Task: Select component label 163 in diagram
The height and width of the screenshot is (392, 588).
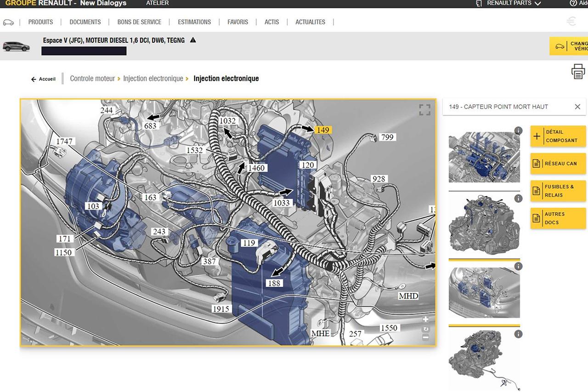Action: tap(150, 198)
